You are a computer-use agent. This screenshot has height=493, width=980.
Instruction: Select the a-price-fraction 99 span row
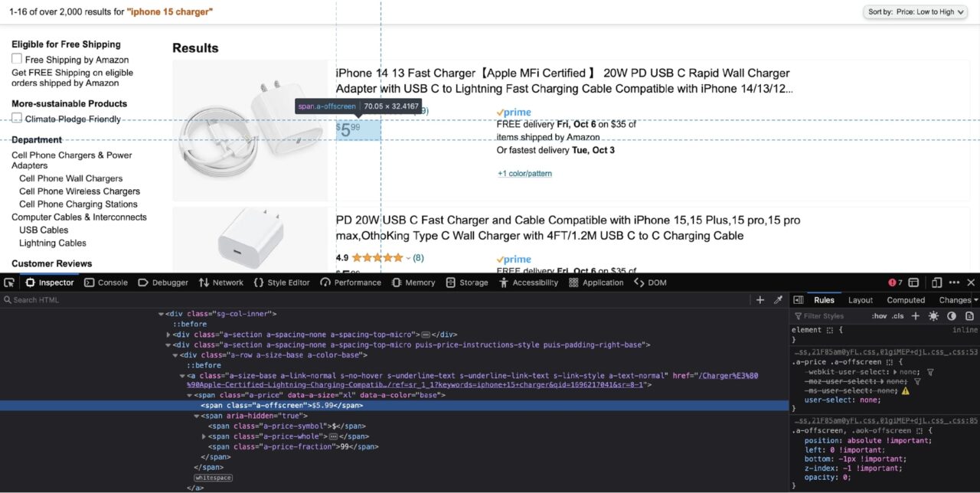[x=394, y=446]
